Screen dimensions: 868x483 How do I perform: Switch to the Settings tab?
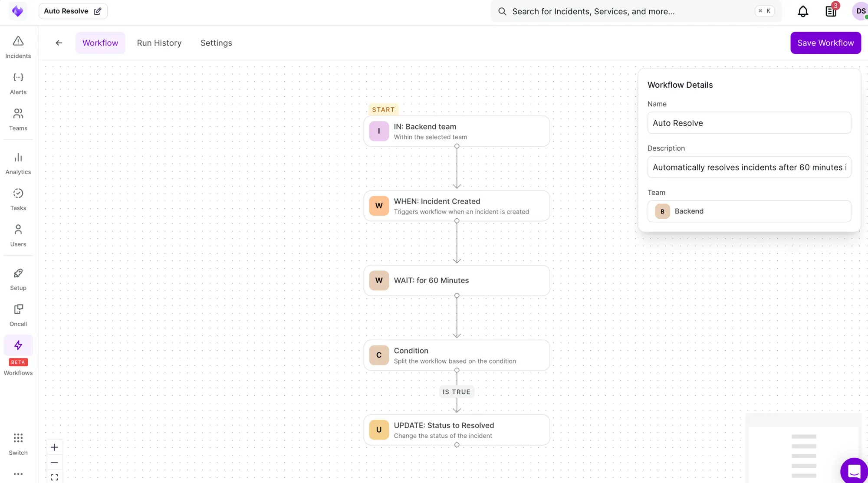pyautogui.click(x=216, y=43)
